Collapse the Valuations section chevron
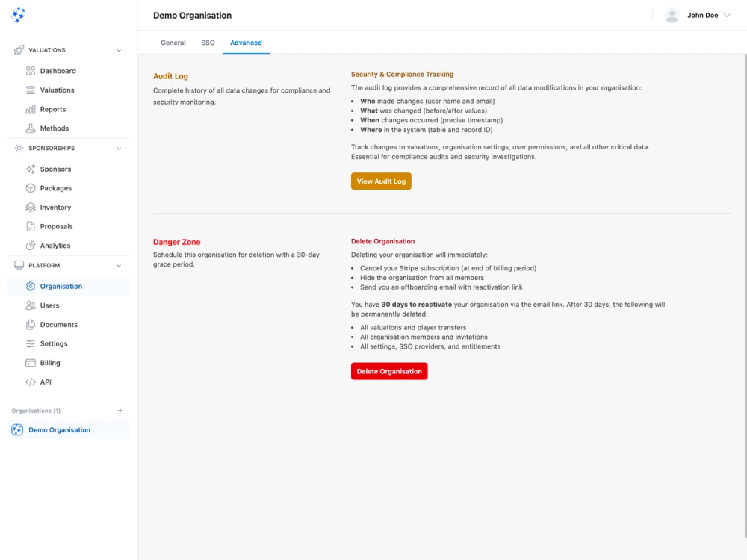 click(x=119, y=50)
